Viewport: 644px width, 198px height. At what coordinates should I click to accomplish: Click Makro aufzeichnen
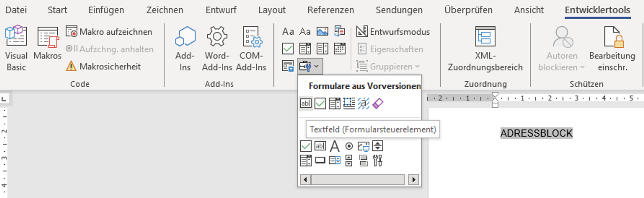(109, 32)
